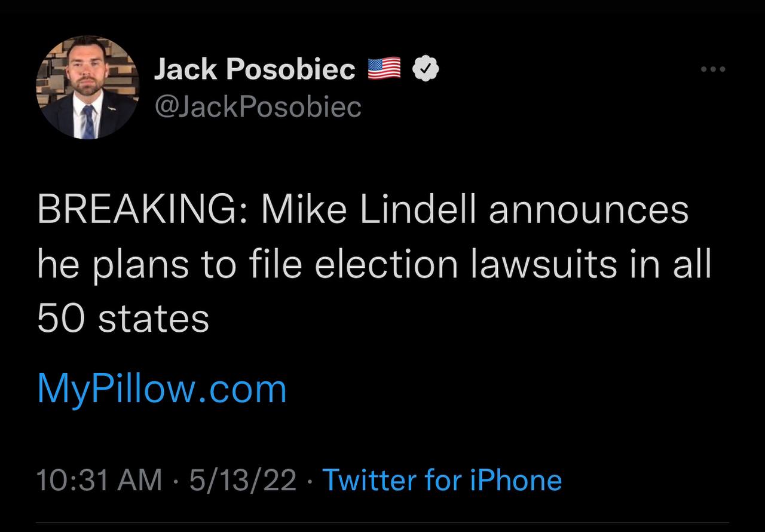Click the 10:31 AM timestamp
This screenshot has width=765, height=532.
(x=99, y=480)
